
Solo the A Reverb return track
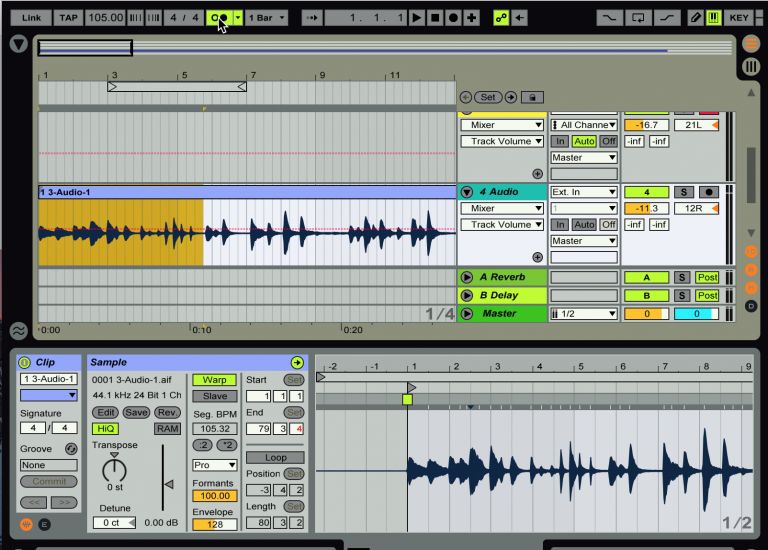682,278
